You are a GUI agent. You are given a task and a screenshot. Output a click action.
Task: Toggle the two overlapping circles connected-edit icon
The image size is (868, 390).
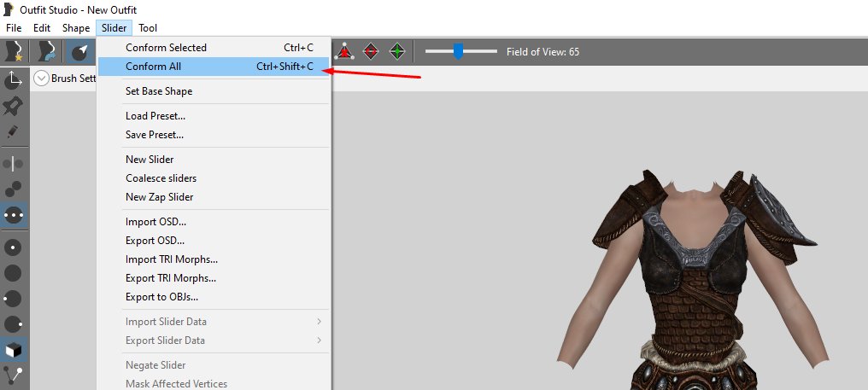13,189
